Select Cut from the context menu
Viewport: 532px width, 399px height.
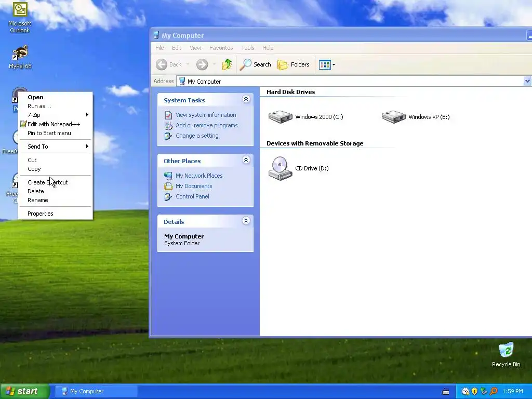55,160
